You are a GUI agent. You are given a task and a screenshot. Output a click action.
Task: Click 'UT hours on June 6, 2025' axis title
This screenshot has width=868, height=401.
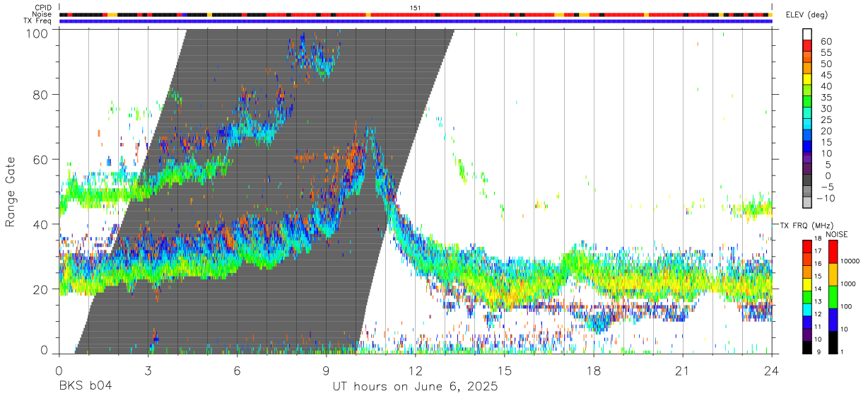416,387
